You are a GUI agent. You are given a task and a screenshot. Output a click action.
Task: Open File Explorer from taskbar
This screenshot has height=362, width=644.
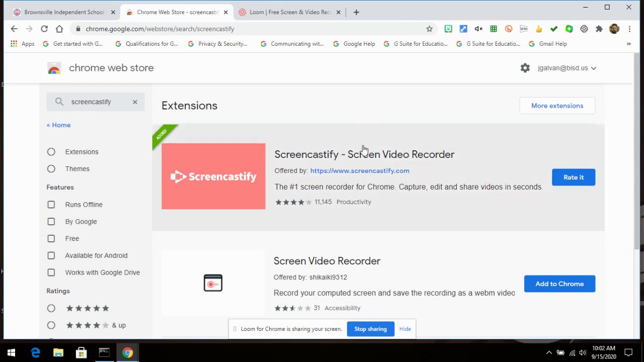coord(58,353)
